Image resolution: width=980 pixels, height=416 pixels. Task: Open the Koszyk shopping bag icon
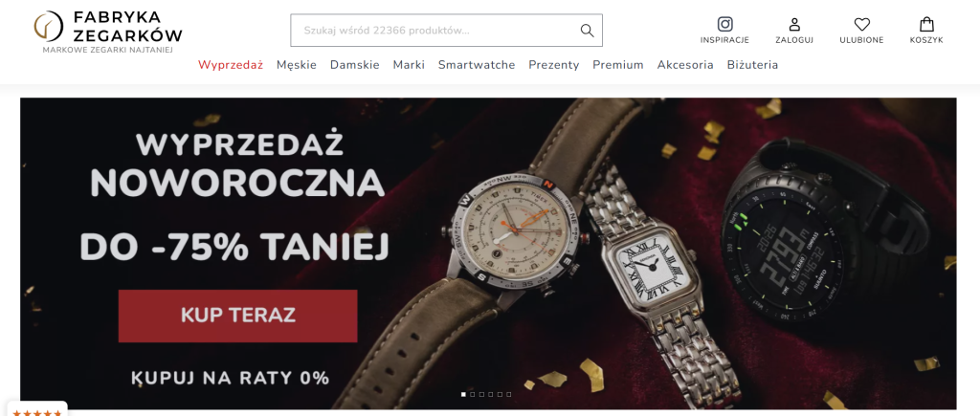tap(926, 24)
